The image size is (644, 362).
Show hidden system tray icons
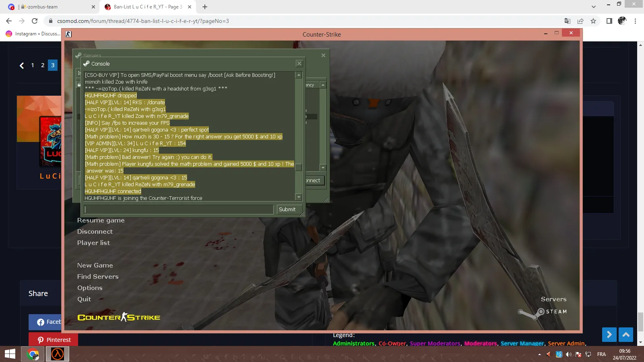tap(539, 354)
